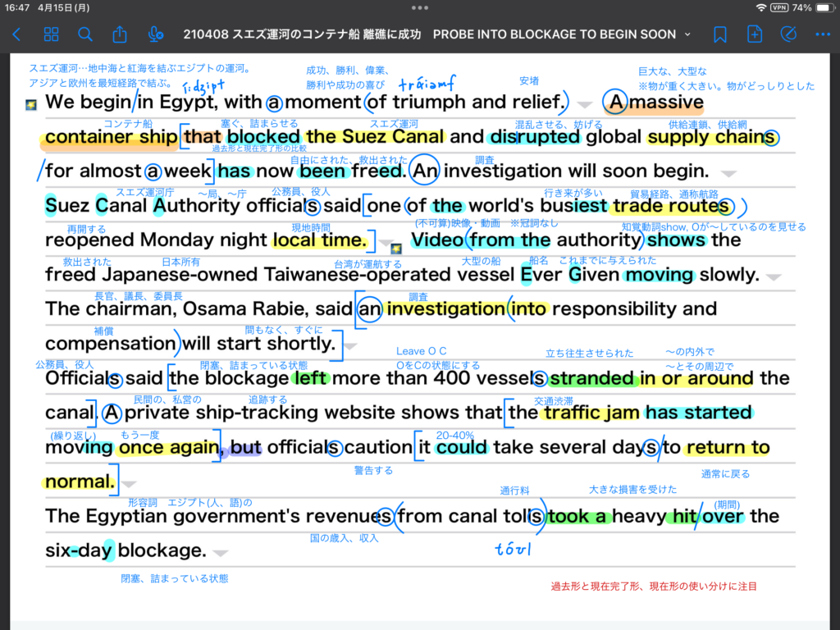Screen dimensions: 840x630
Task: Bookmark this page
Action: pos(720,34)
